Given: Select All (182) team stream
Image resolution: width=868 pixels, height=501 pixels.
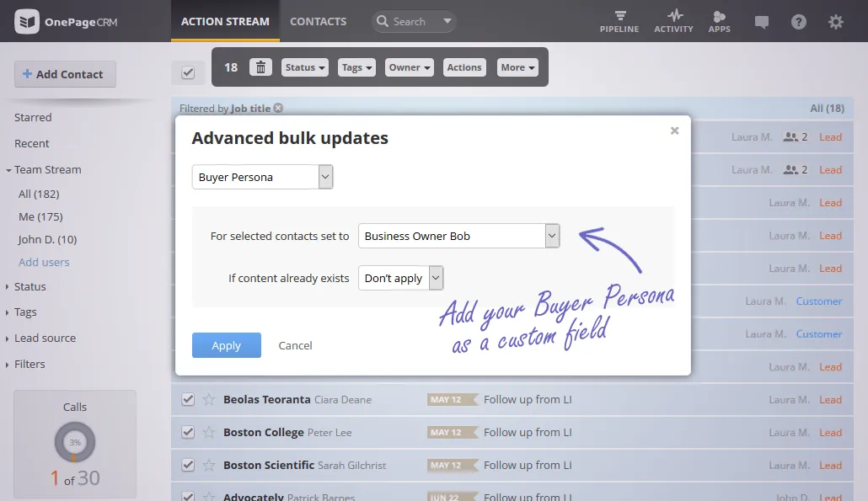Looking at the screenshot, I should tap(39, 194).
